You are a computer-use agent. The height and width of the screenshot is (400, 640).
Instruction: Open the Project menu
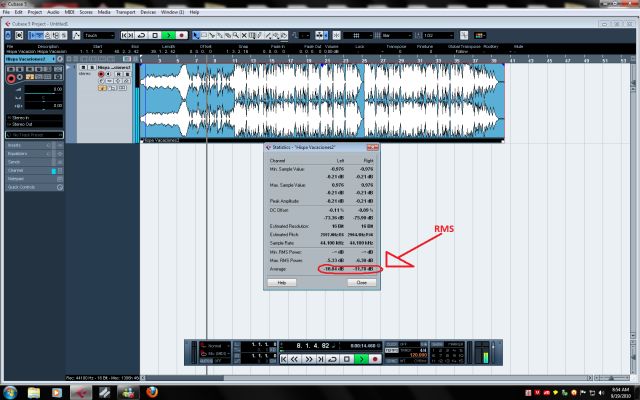tap(35, 12)
